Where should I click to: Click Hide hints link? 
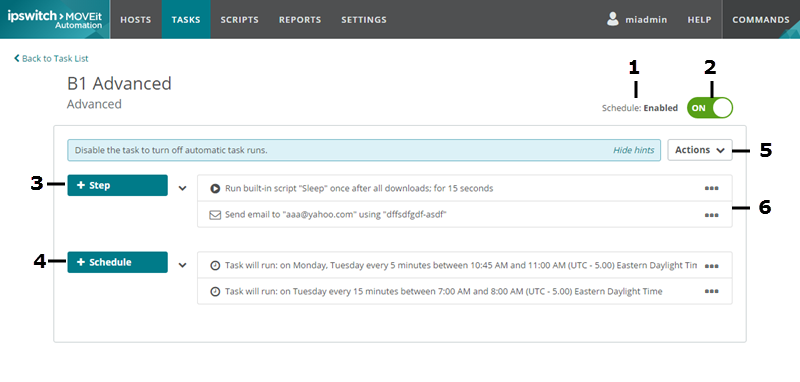[x=633, y=150]
